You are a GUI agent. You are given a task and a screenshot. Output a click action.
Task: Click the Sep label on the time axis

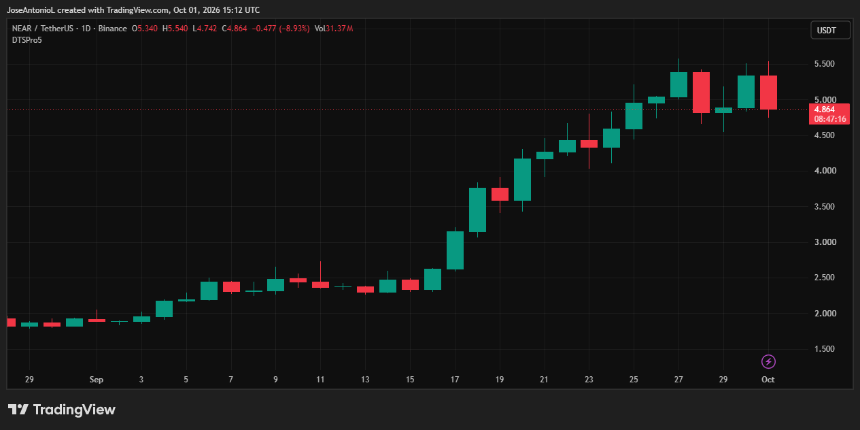pos(97,380)
